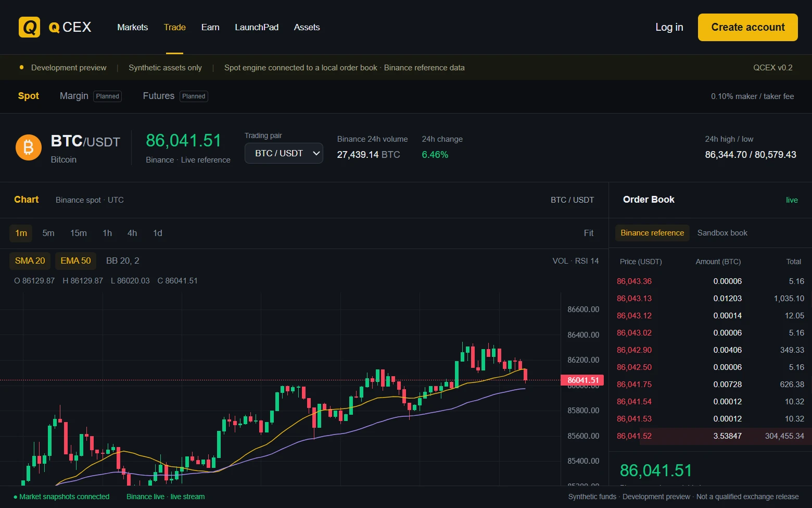This screenshot has height=508, width=812.
Task: Click ask price 86,041.53 row
Action: pyautogui.click(x=710, y=419)
